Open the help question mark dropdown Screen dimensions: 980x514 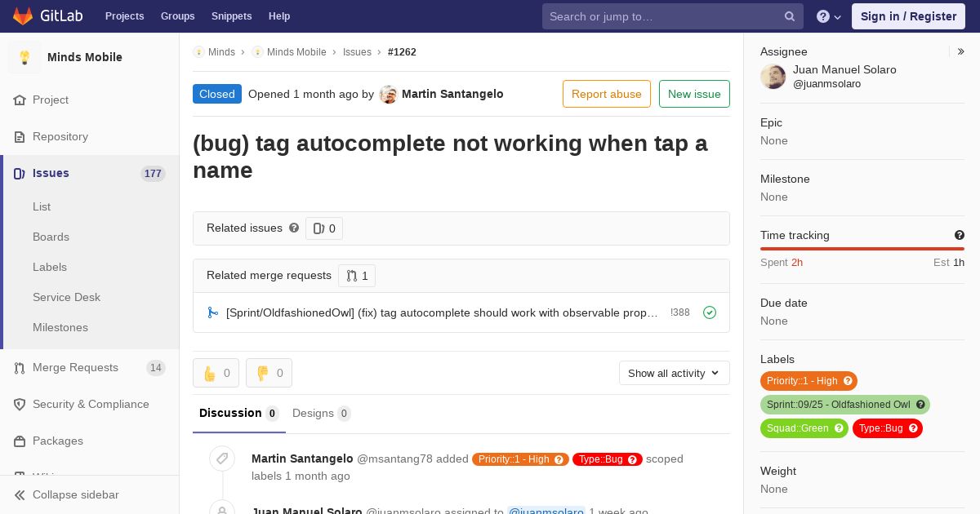(x=828, y=16)
